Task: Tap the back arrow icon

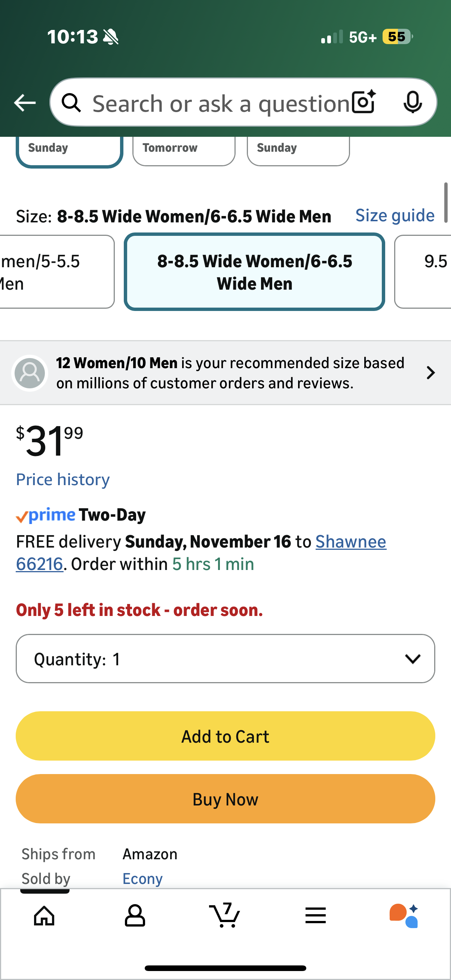Action: 25,103
